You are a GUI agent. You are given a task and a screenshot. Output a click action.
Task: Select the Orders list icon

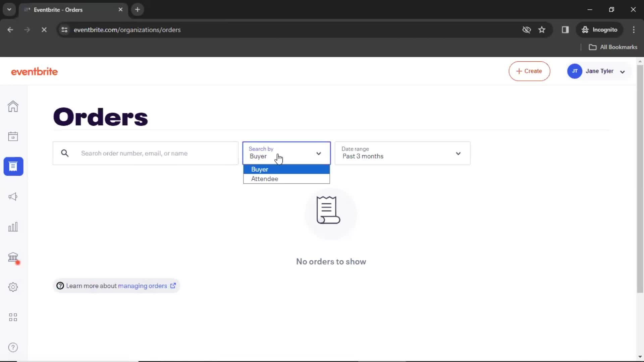point(13,166)
